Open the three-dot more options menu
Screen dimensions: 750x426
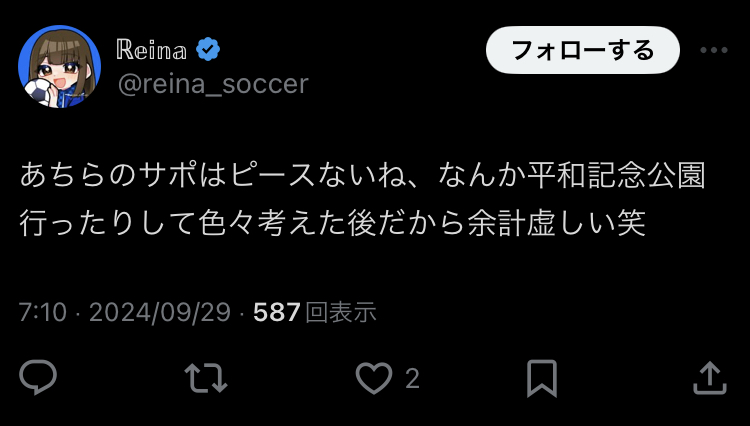click(x=714, y=50)
